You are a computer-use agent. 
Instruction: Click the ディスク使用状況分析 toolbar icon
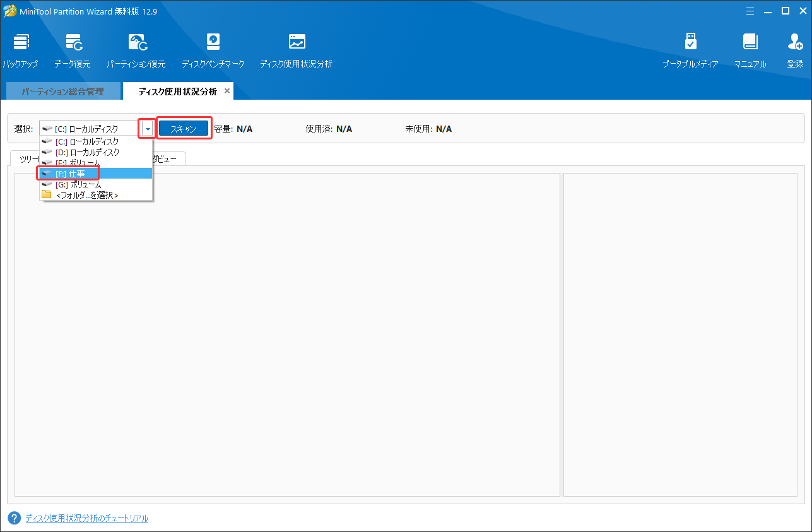[296, 50]
